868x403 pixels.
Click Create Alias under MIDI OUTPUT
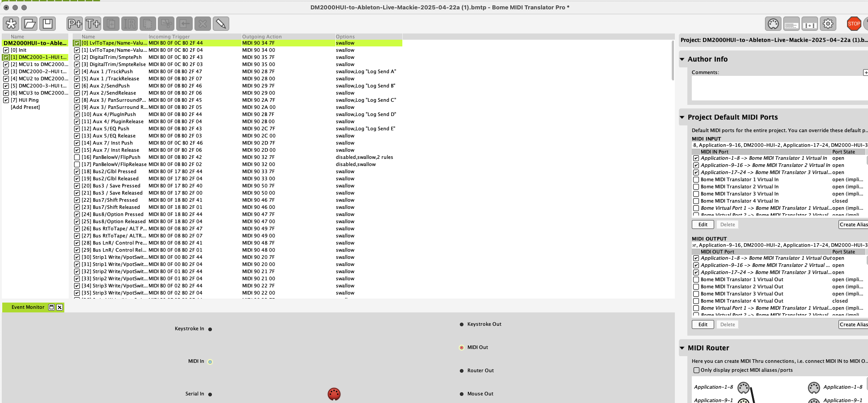pyautogui.click(x=853, y=325)
